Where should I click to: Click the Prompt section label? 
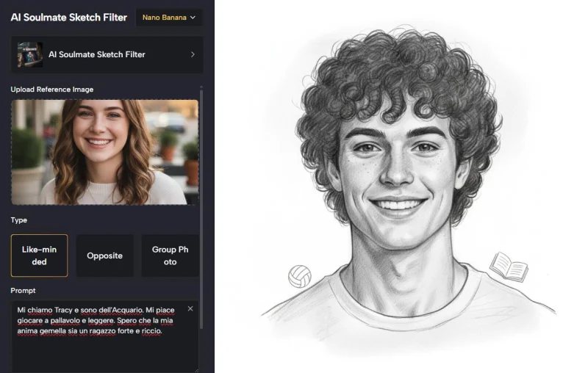tap(23, 291)
